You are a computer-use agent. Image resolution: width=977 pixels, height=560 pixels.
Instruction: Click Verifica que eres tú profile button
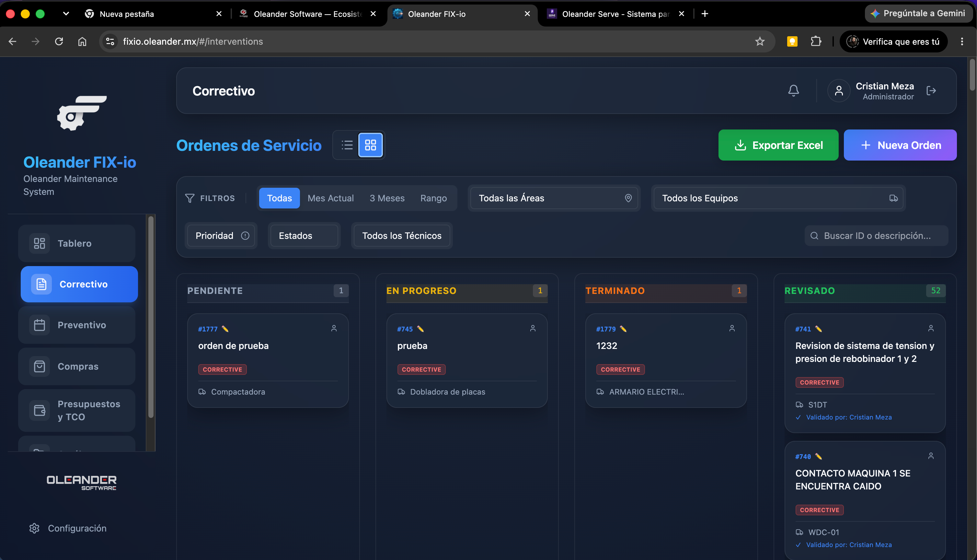point(893,41)
